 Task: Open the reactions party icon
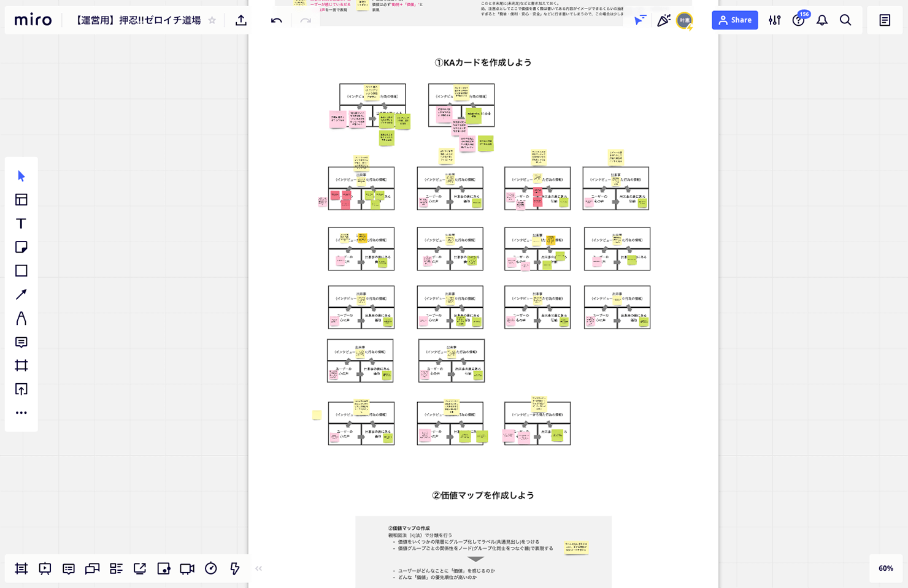coord(663,20)
